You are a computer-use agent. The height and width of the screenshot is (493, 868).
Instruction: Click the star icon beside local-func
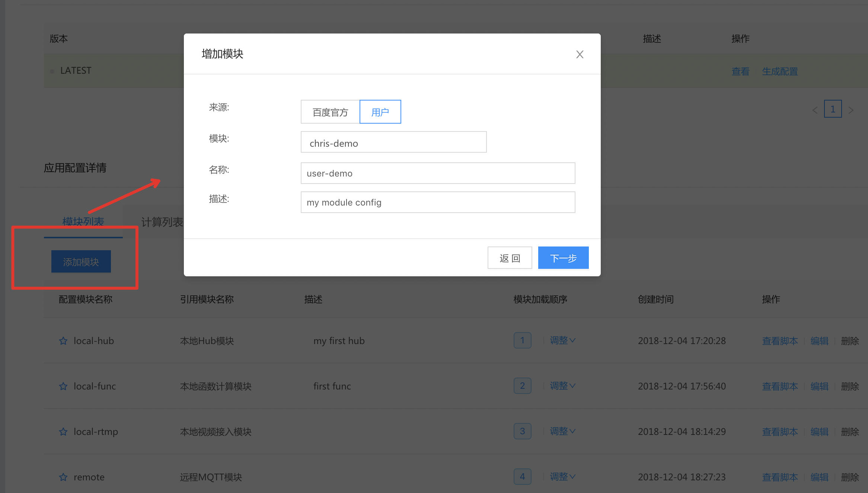[63, 386]
